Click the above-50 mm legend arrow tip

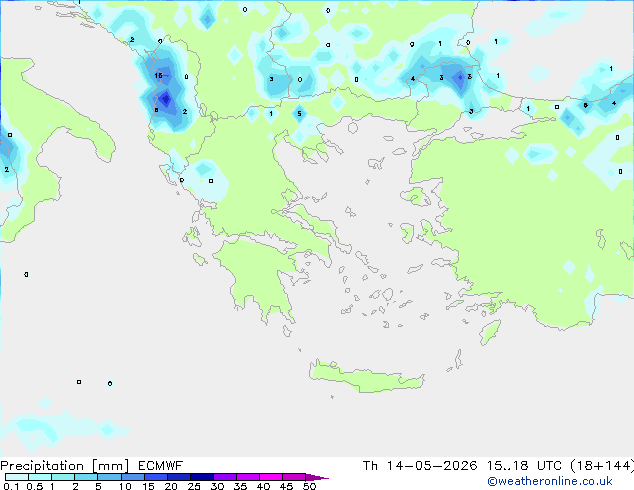317,477
